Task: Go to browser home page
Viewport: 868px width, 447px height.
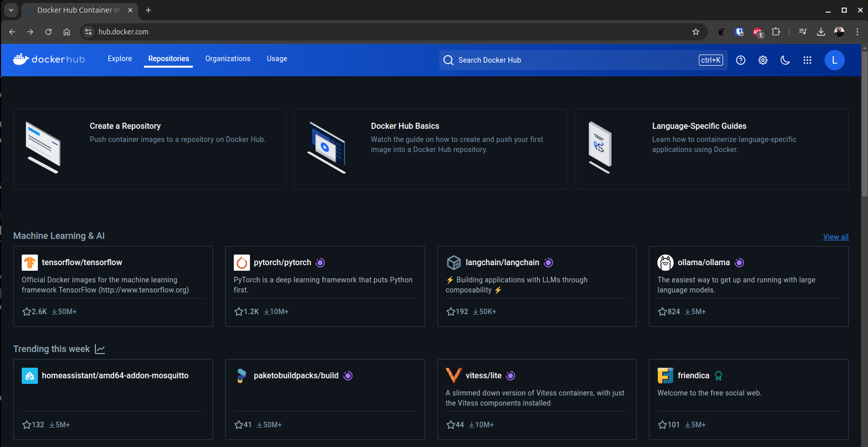Action: (67, 32)
